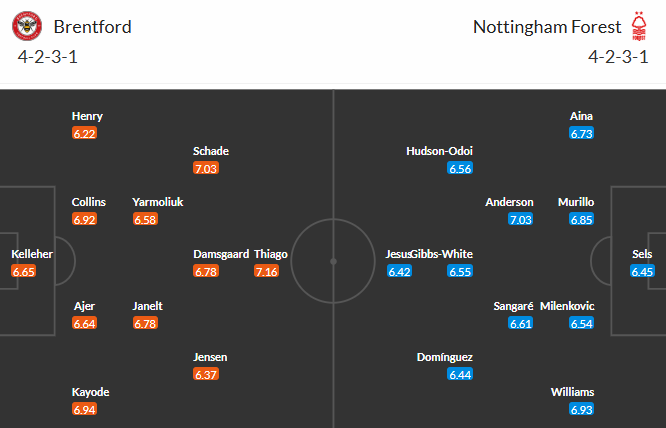Click the Nottingham Forest club crest icon

(638, 25)
